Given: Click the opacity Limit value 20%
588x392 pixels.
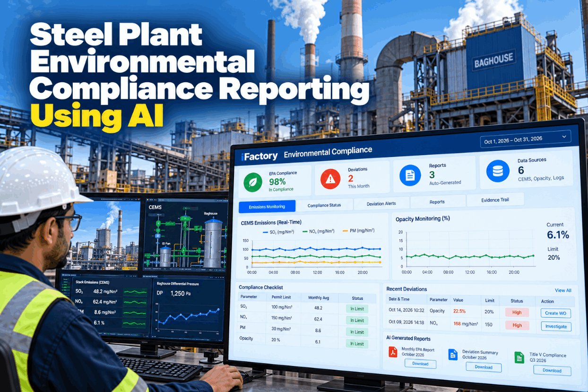Looking at the screenshot, I should click(553, 258).
